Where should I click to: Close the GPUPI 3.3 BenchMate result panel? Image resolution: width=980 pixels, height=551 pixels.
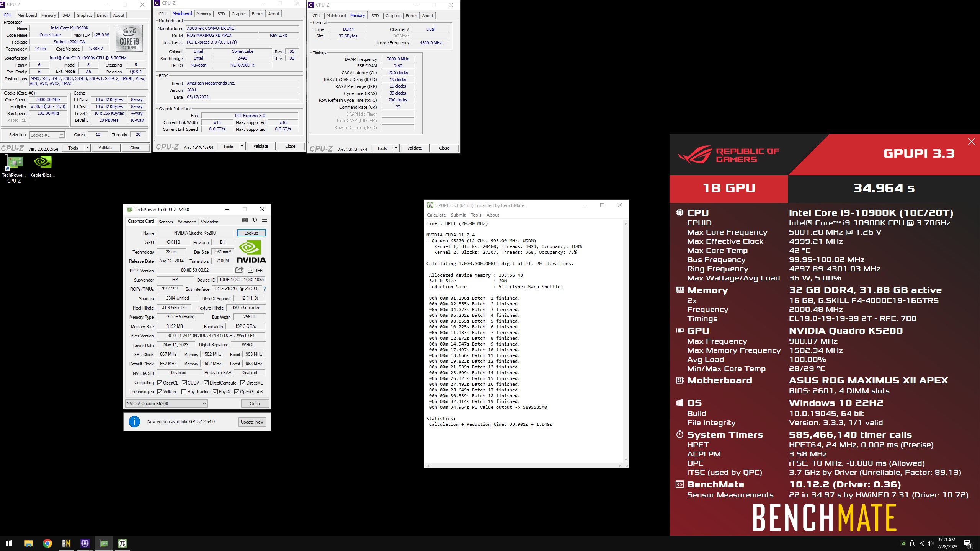point(971,142)
